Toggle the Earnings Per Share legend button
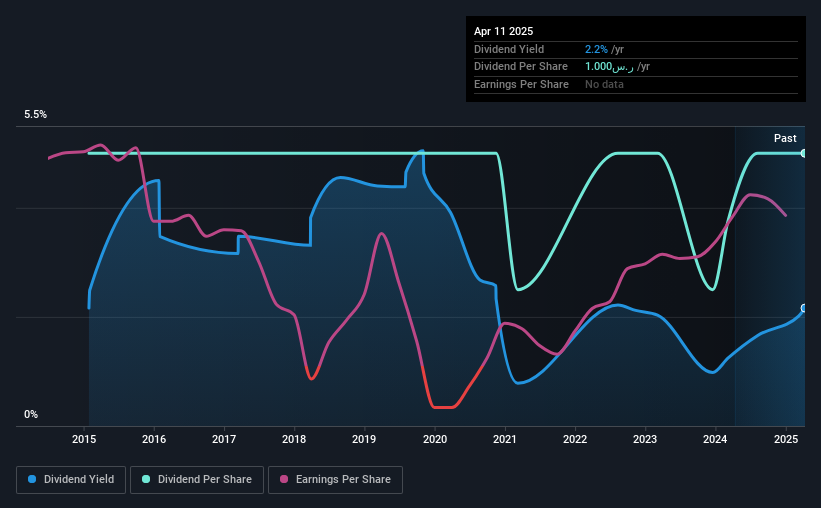 (x=335, y=480)
